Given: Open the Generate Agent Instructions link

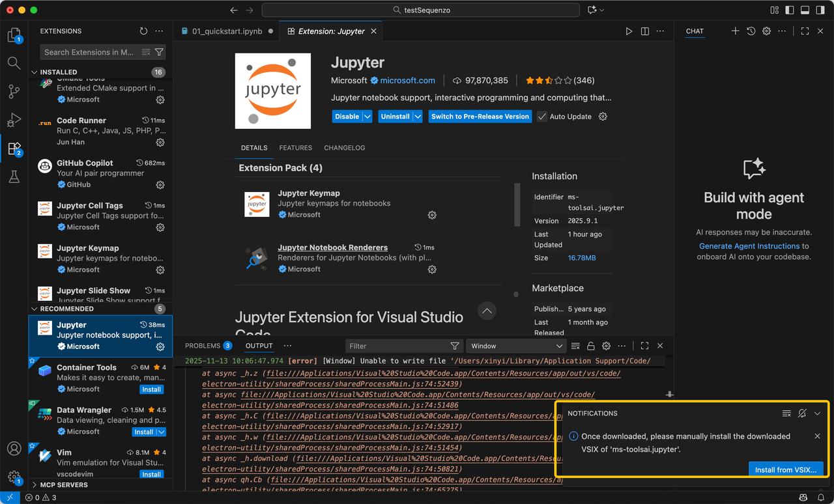Looking at the screenshot, I should coord(749,246).
